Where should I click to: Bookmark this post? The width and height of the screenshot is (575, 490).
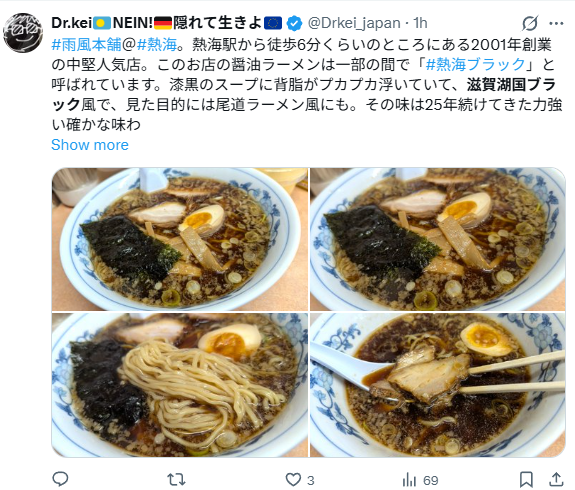click(x=526, y=479)
